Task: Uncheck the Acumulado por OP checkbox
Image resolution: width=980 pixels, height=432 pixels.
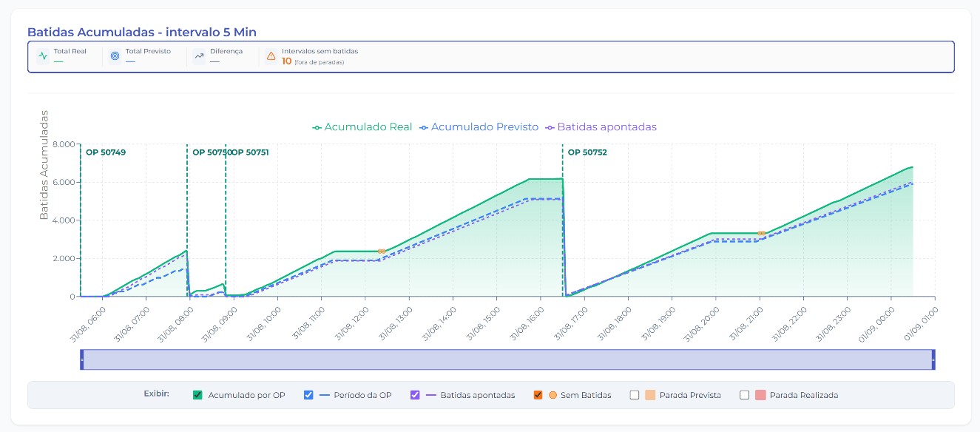Action: (x=197, y=395)
